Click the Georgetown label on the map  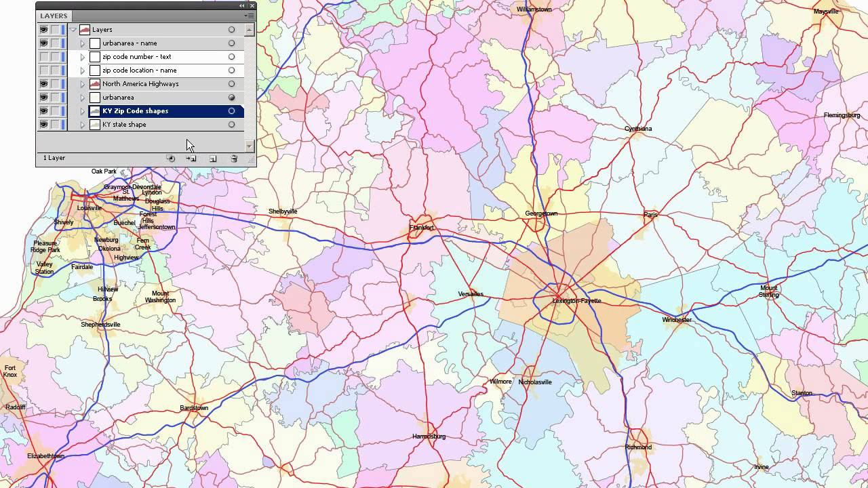coord(541,213)
